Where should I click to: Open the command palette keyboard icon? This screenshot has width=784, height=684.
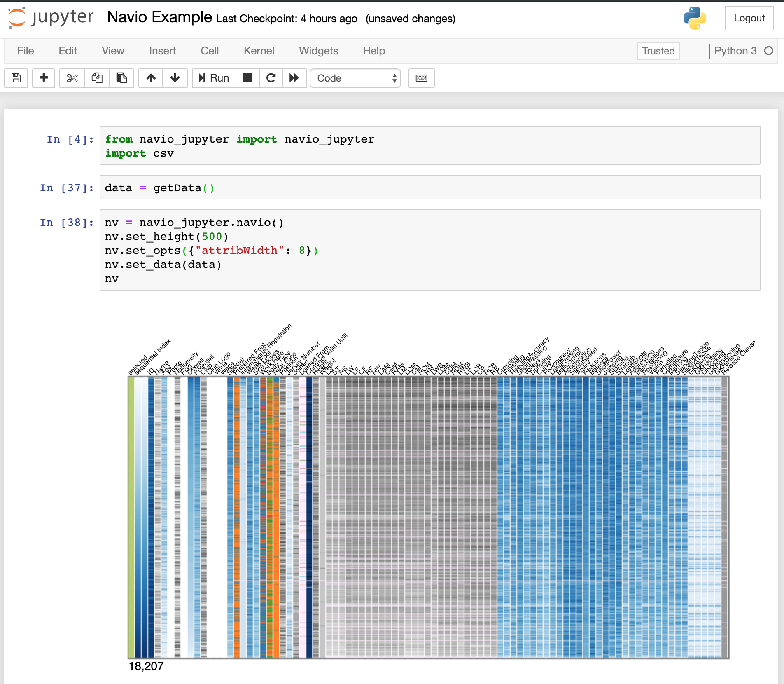[421, 78]
